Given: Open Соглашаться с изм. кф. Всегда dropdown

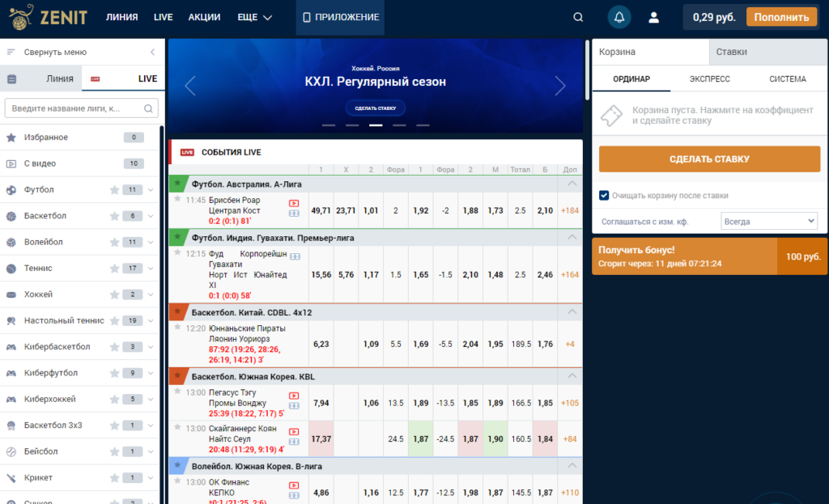Looking at the screenshot, I should coord(769,222).
